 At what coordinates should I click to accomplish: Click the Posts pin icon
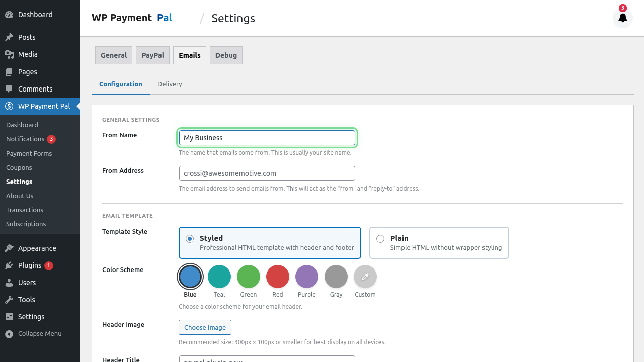(x=9, y=37)
